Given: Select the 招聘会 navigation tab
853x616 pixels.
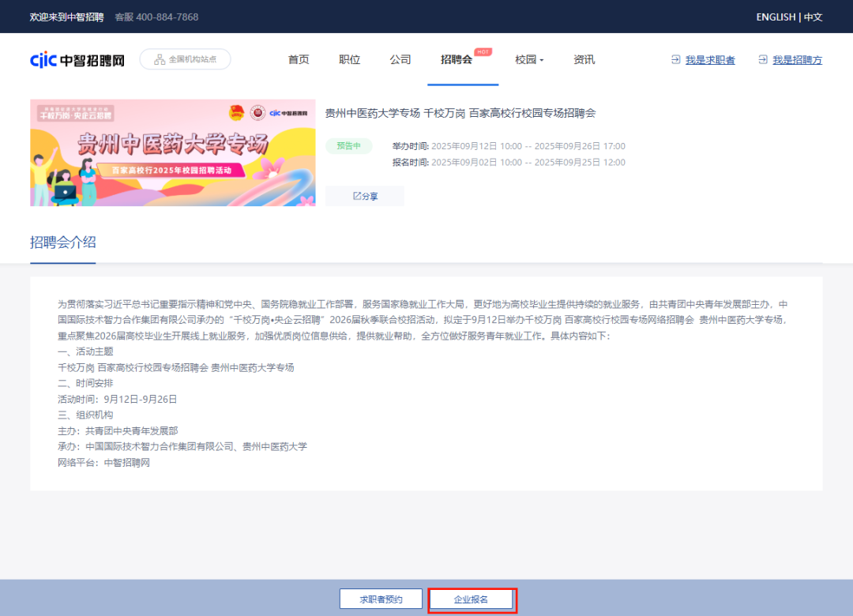Looking at the screenshot, I should [x=457, y=60].
